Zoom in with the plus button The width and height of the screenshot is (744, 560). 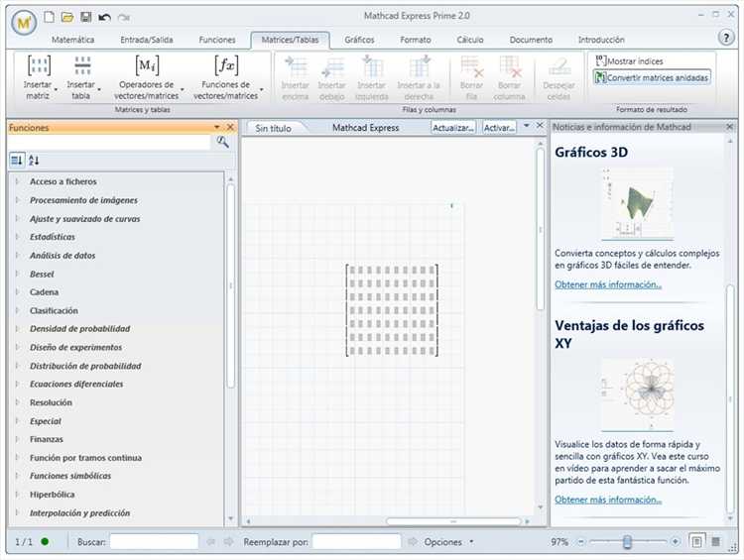click(676, 541)
